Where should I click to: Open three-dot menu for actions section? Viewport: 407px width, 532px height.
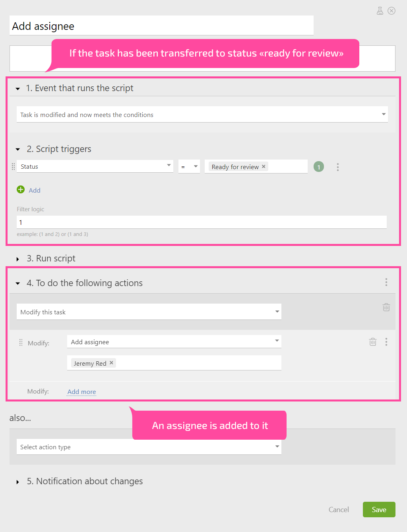click(x=386, y=283)
